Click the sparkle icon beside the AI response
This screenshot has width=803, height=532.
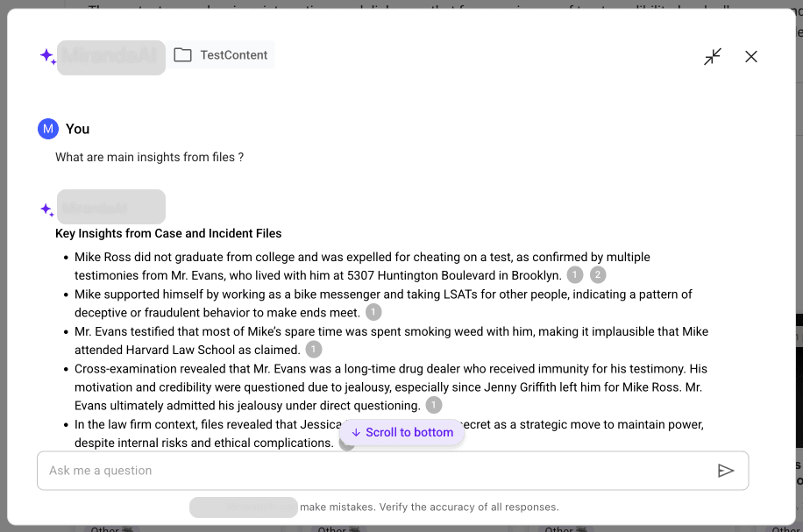click(46, 209)
